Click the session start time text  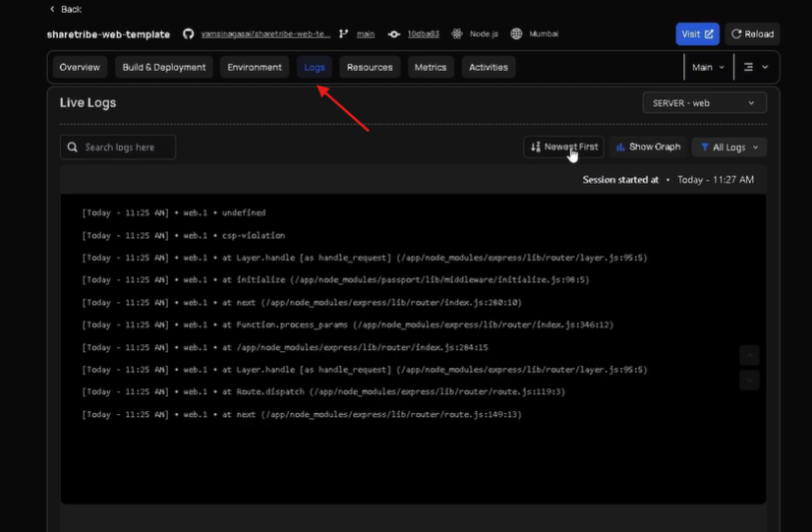point(716,180)
